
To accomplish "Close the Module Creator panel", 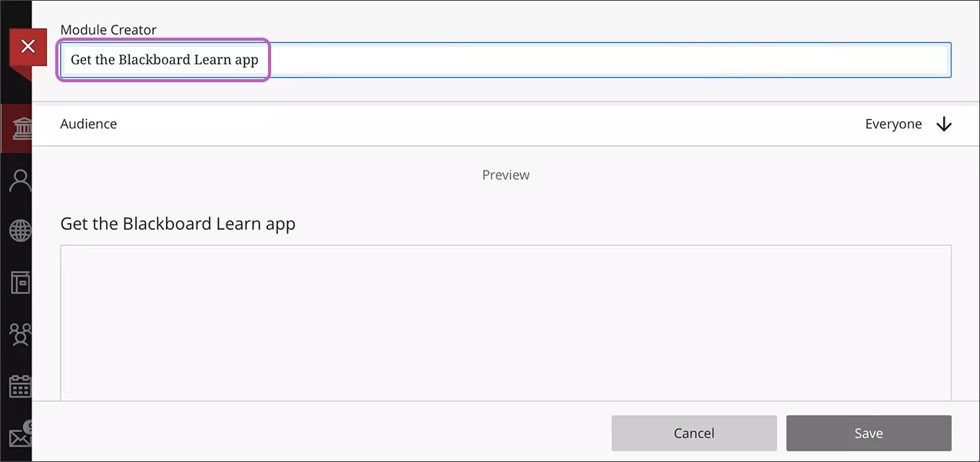I will [x=28, y=46].
